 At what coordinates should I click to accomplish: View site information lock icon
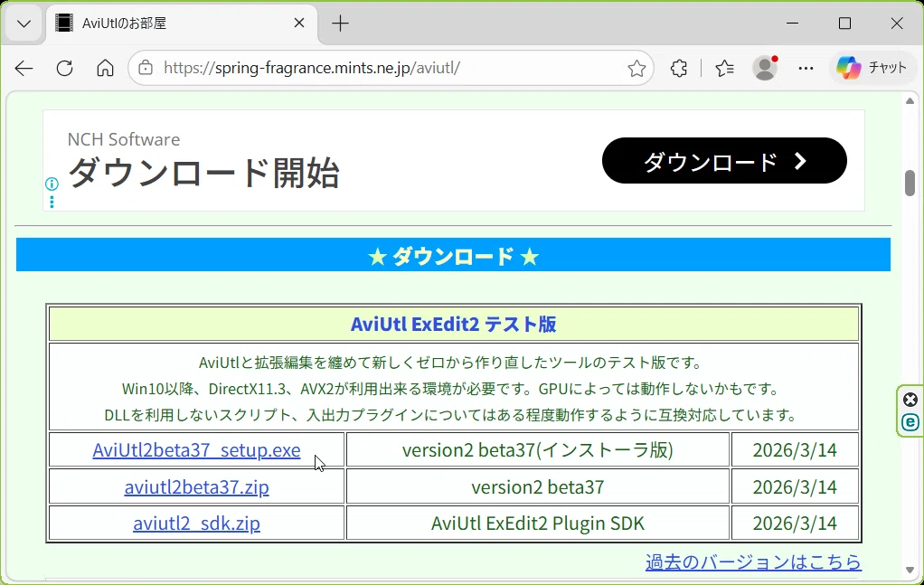pos(146,68)
